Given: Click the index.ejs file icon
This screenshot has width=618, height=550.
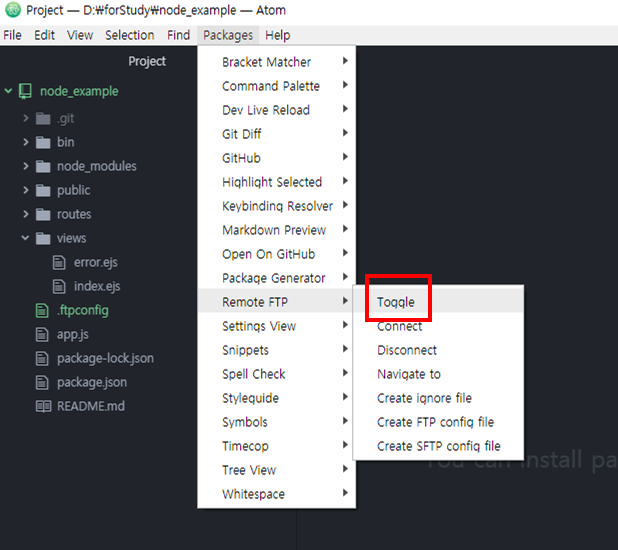Looking at the screenshot, I should point(59,286).
